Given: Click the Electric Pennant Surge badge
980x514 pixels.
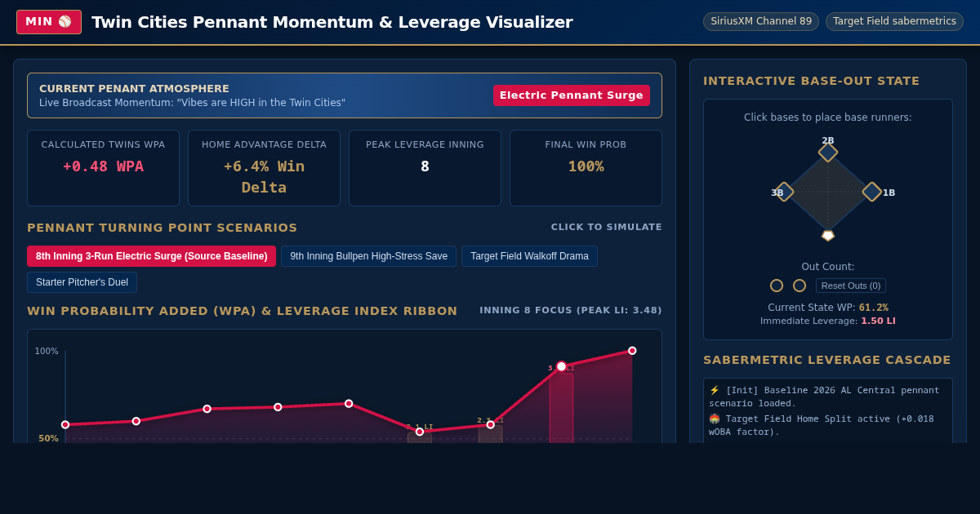Looking at the screenshot, I should (572, 95).
